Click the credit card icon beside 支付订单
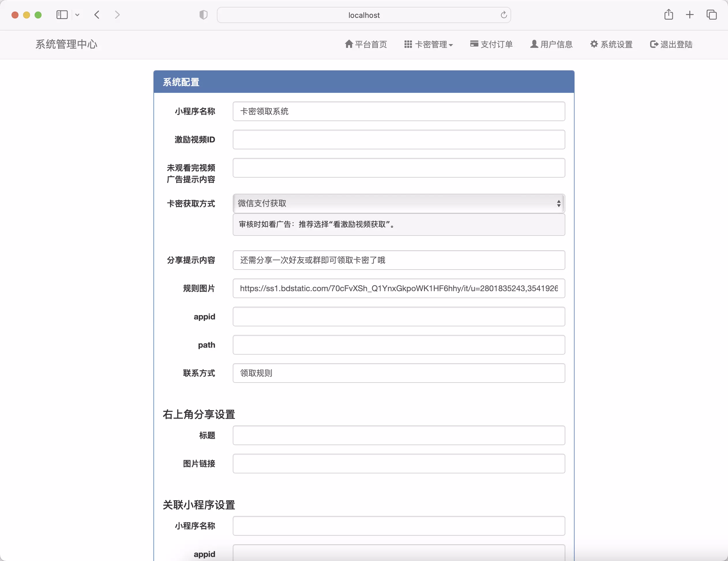Viewport: 728px width, 561px height. coord(474,44)
